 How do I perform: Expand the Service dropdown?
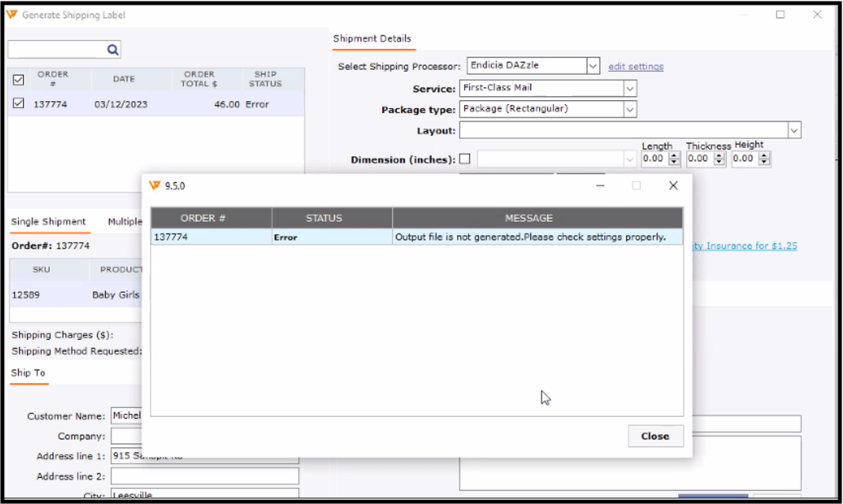(x=630, y=88)
